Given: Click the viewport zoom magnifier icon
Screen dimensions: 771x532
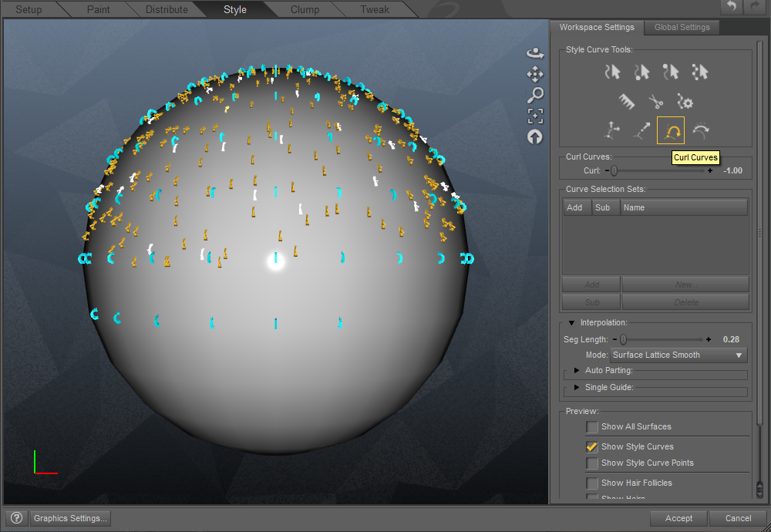Looking at the screenshot, I should point(535,95).
